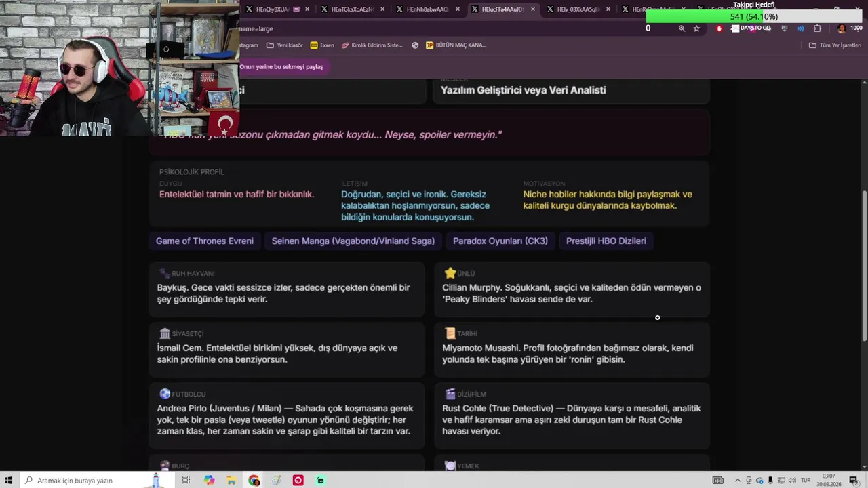The height and width of the screenshot is (488, 868).
Task: Click the star icon beside ÜNLÜ
Action: pyautogui.click(x=450, y=273)
